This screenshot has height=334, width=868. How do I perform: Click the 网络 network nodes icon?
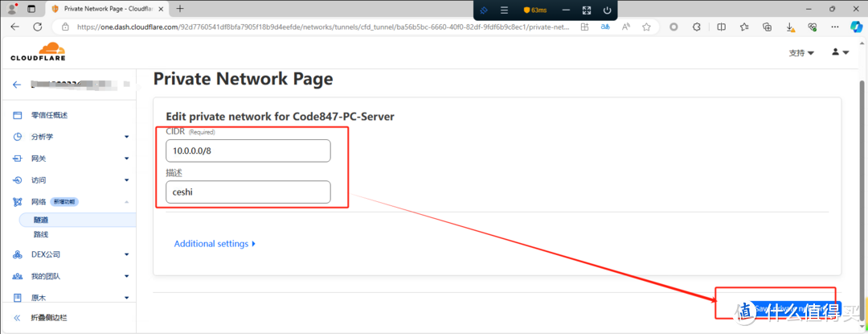pos(18,202)
